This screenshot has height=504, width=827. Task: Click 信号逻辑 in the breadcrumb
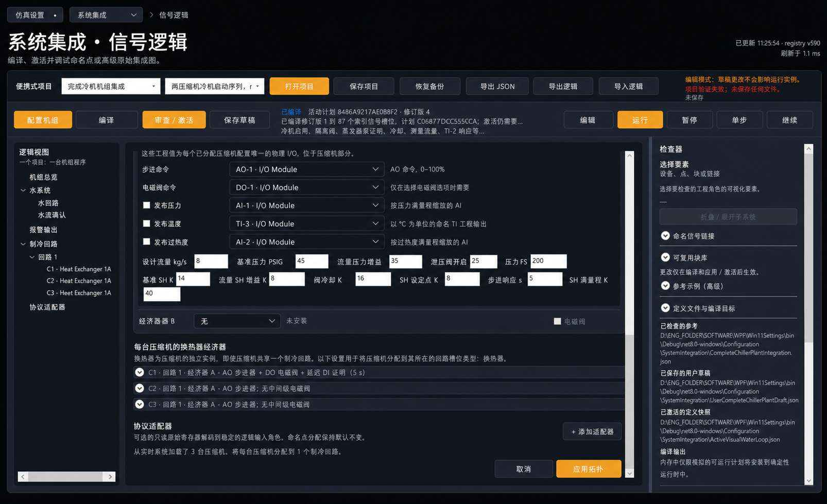click(x=174, y=15)
